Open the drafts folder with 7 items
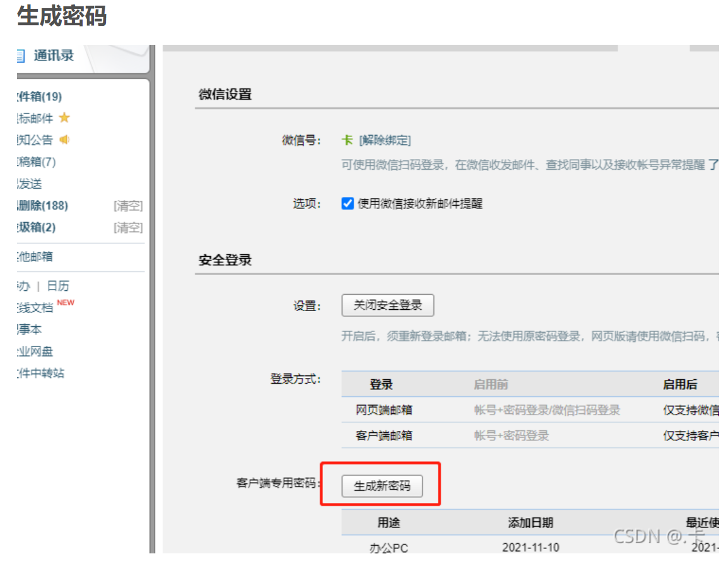Image resolution: width=728 pixels, height=566 pixels. pos(37,162)
